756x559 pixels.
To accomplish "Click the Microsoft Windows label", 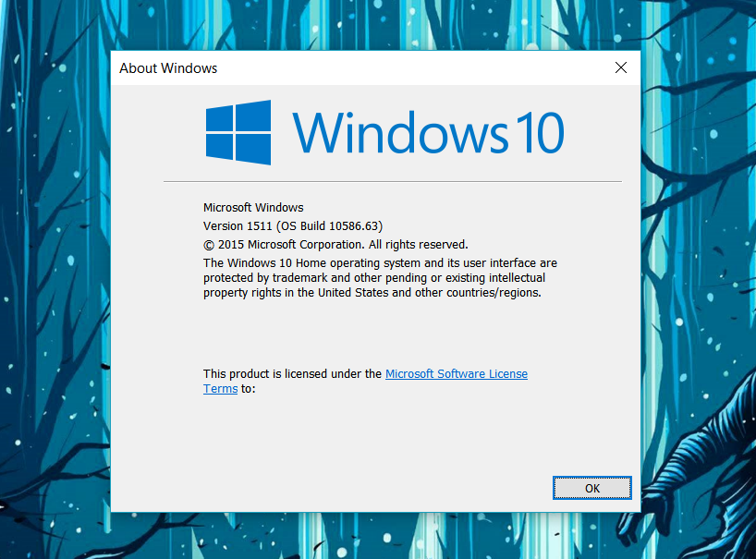I will tap(252, 207).
